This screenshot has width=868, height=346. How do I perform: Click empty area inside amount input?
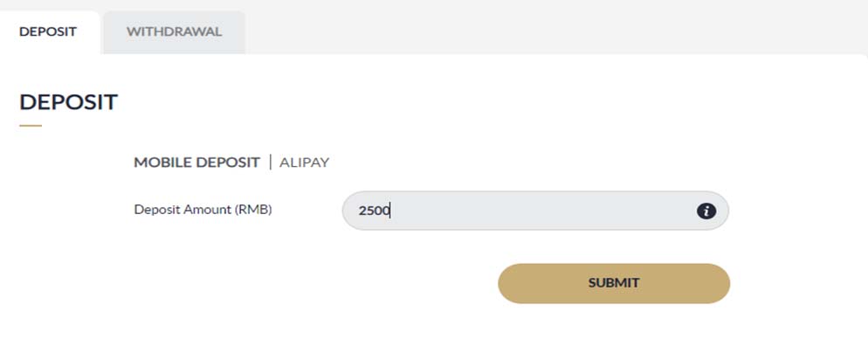[x=542, y=211]
